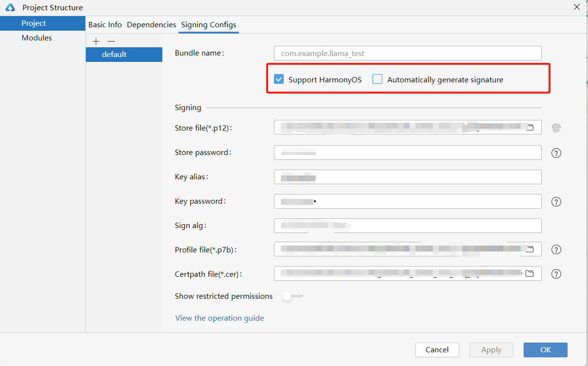This screenshot has width=588, height=366.
Task: Click the fingerprint icon beside Store file
Action: tap(556, 128)
